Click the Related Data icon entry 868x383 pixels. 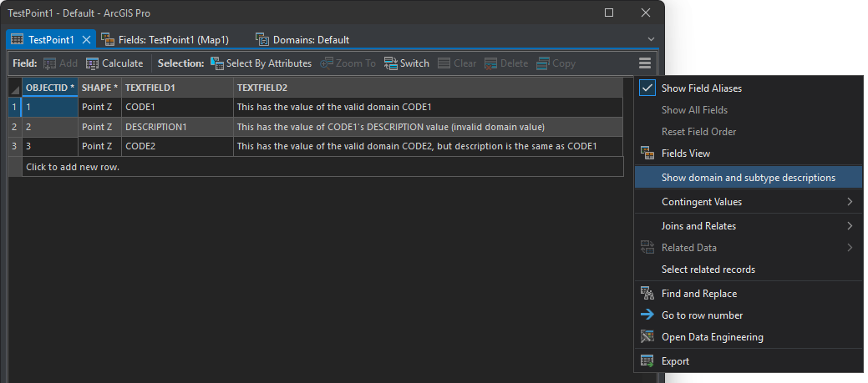click(x=647, y=248)
